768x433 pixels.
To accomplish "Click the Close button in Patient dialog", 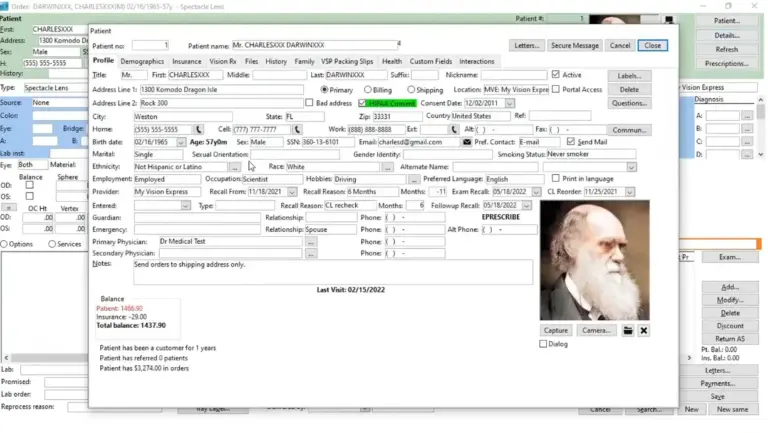I will [x=652, y=46].
